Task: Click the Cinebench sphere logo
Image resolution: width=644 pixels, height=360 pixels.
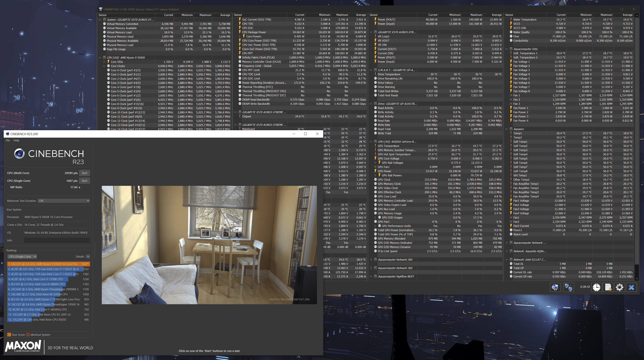Action: pos(19,153)
